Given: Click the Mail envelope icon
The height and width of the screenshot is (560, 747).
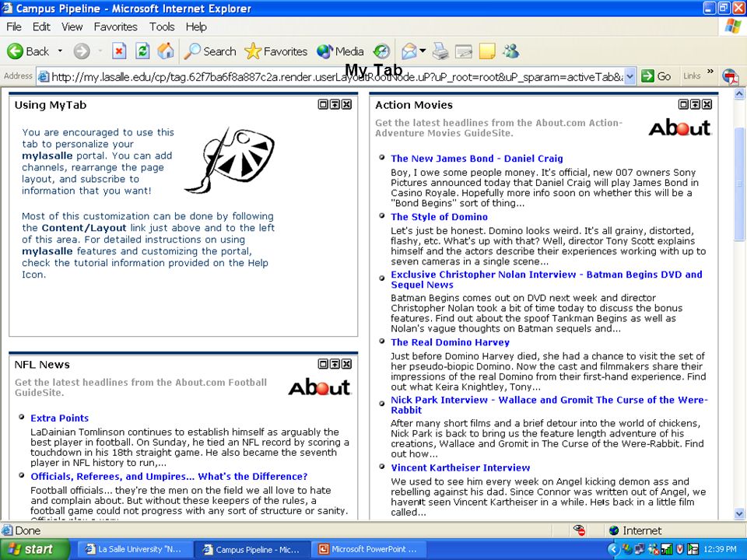Looking at the screenshot, I should pos(409,51).
